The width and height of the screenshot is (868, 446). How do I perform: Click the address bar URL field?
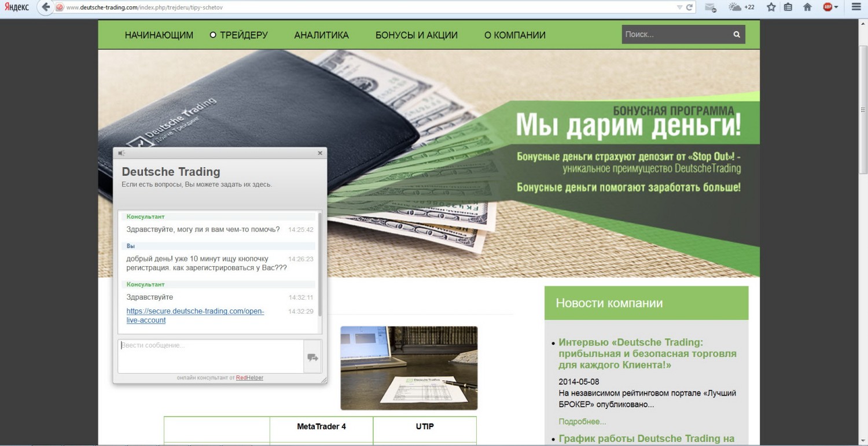tap(370, 8)
